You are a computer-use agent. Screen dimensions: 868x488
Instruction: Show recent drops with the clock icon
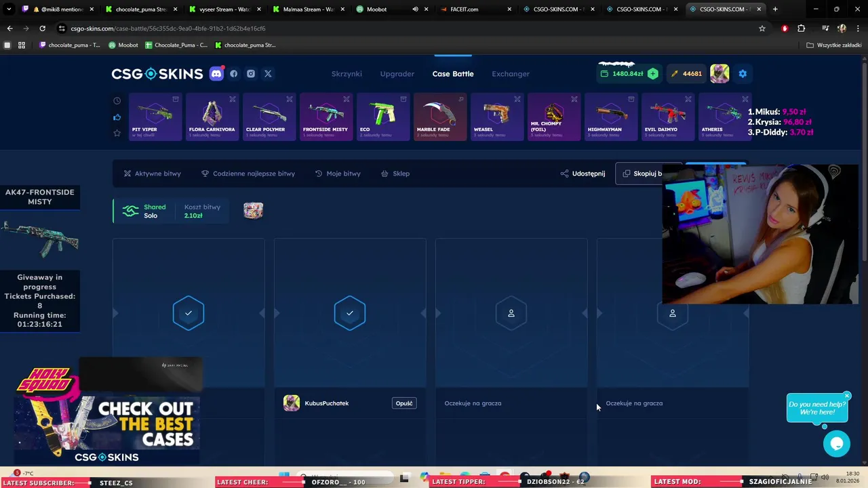click(117, 101)
